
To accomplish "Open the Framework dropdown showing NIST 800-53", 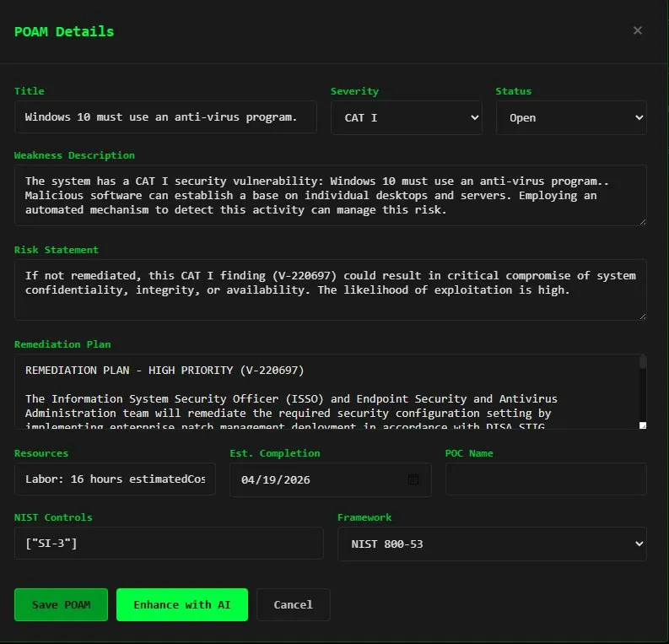I will tap(492, 544).
